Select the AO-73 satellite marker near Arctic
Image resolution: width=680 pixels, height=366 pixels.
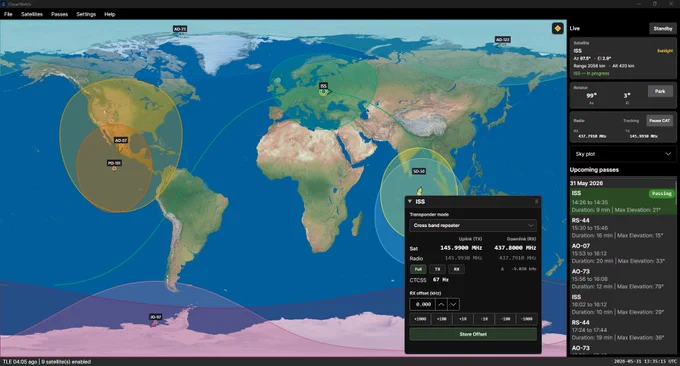[x=180, y=34]
